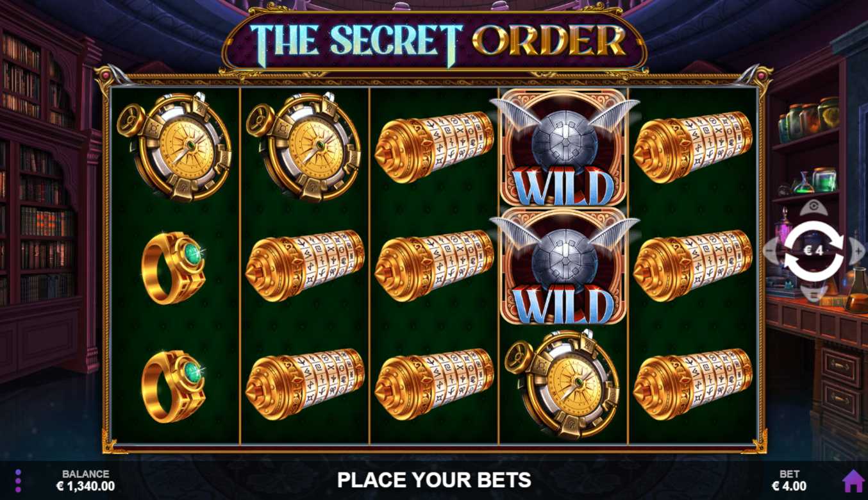Click the upper WILD symbol on reel four
Image resolution: width=868 pixels, height=500 pixels.
coord(563,148)
